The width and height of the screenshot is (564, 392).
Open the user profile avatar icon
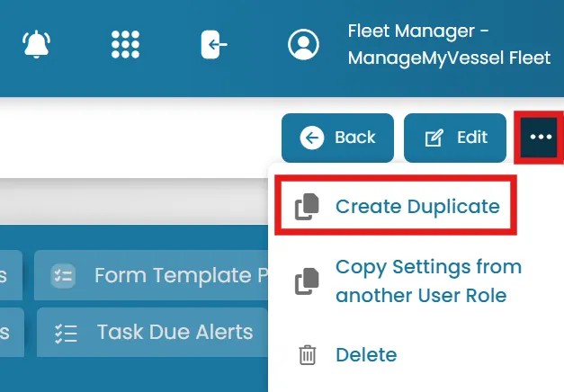pos(303,44)
